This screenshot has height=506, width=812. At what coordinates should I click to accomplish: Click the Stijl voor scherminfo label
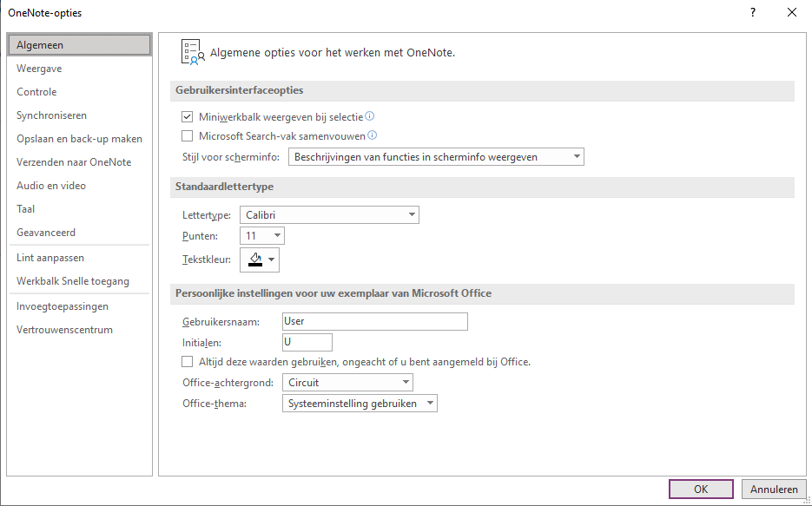231,157
